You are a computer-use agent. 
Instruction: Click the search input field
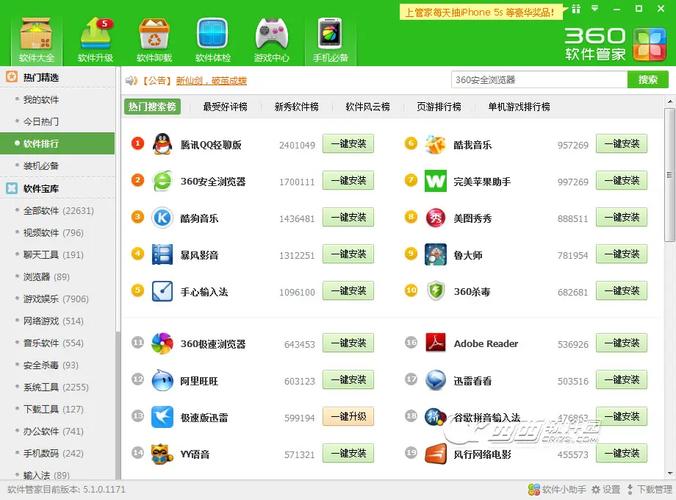tap(538, 80)
